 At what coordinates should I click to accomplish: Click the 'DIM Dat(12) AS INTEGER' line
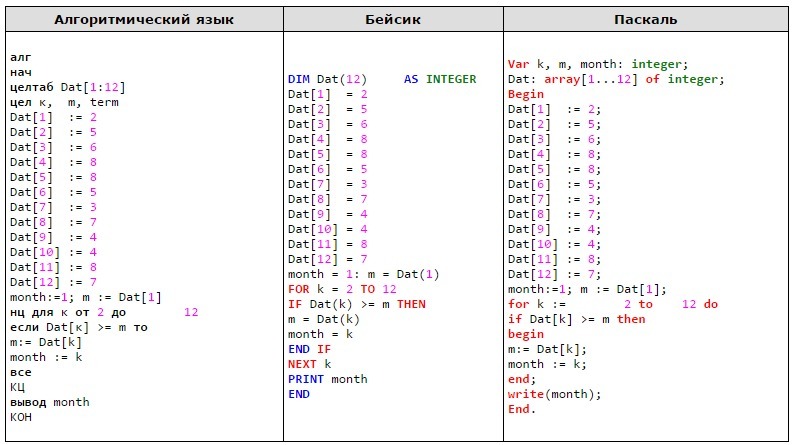(382, 79)
